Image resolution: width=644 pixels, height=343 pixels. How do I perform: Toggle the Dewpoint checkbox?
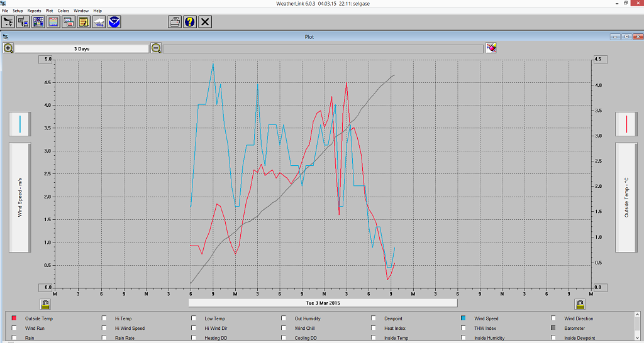pyautogui.click(x=374, y=318)
